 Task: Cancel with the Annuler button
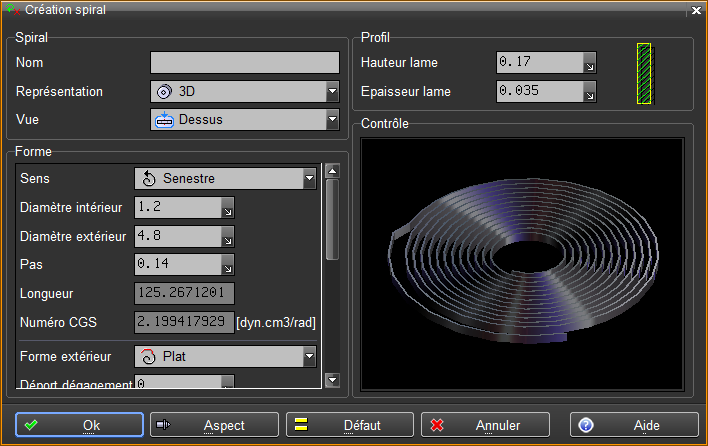(x=485, y=425)
